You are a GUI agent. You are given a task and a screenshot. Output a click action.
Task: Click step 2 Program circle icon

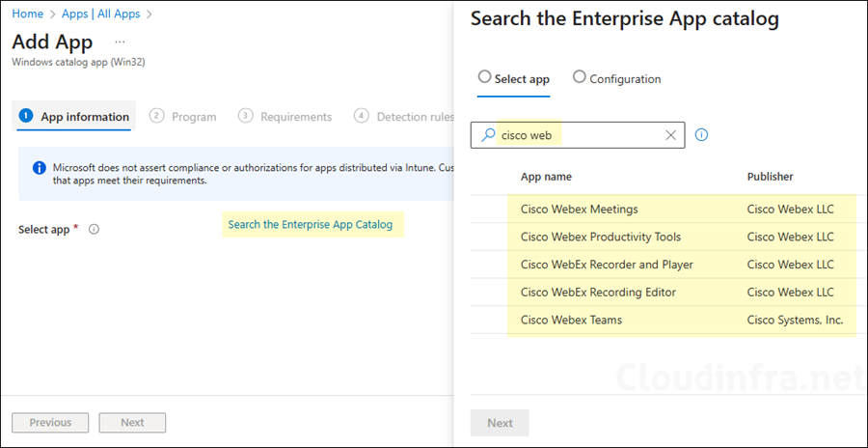click(156, 116)
